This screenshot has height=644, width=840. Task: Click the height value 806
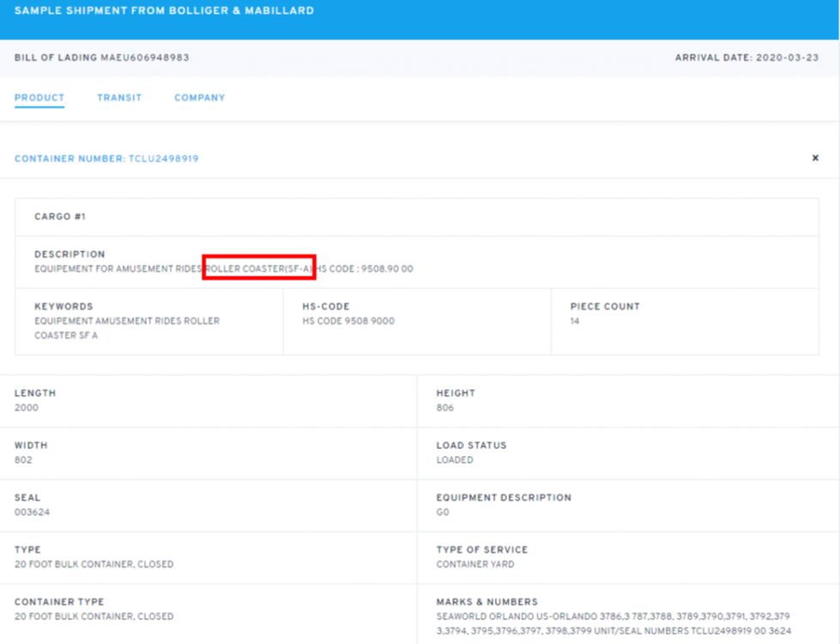[444, 408]
